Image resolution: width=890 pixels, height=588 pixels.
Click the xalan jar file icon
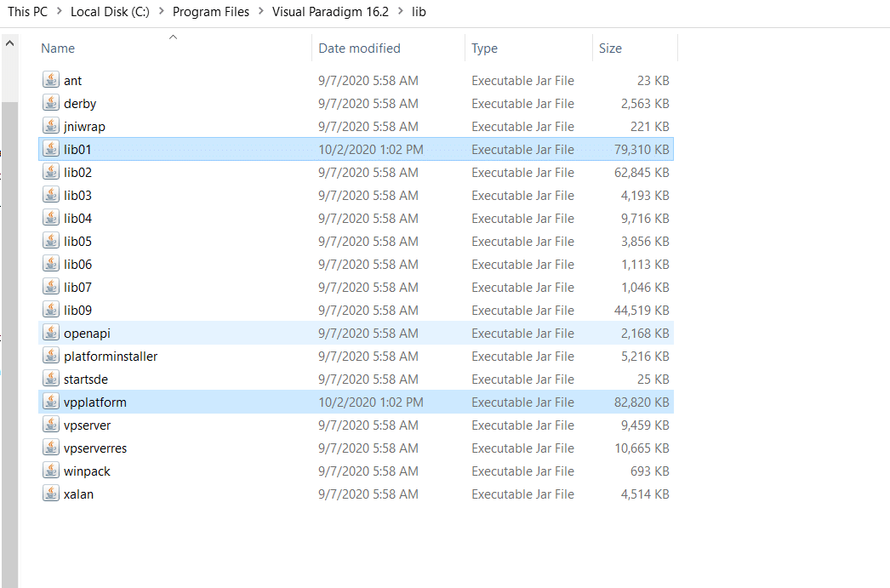click(51, 494)
